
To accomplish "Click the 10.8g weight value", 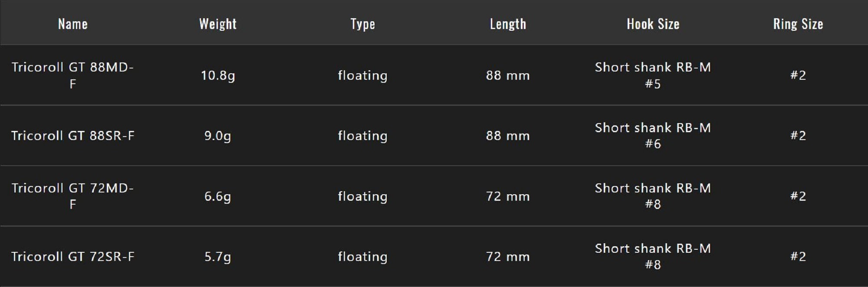I will 218,75.
